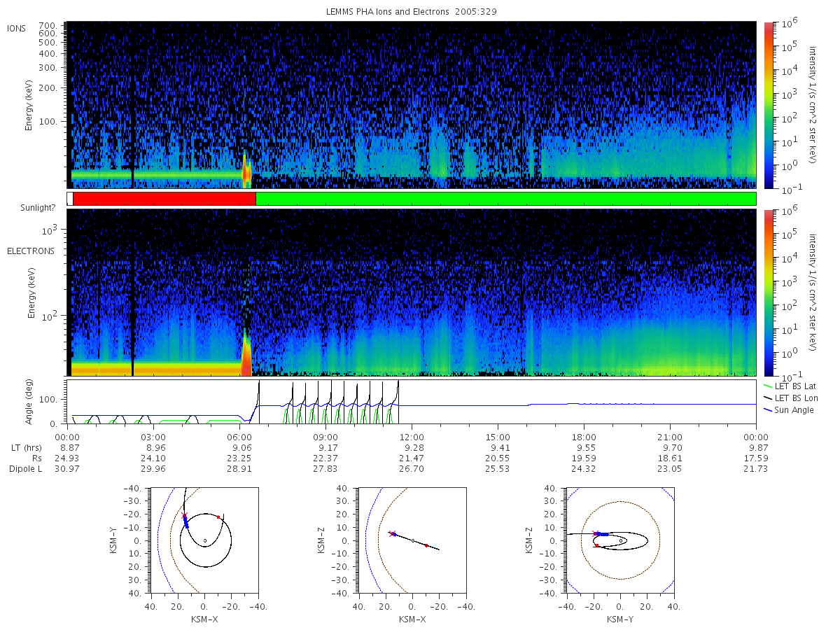
Task: Click the Sunlight? label
Action: click(x=27, y=208)
